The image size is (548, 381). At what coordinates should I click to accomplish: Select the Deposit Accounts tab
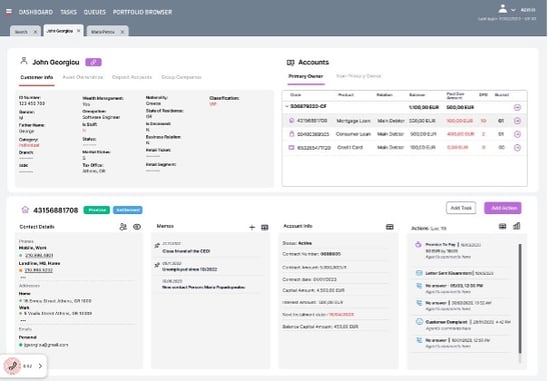click(132, 77)
